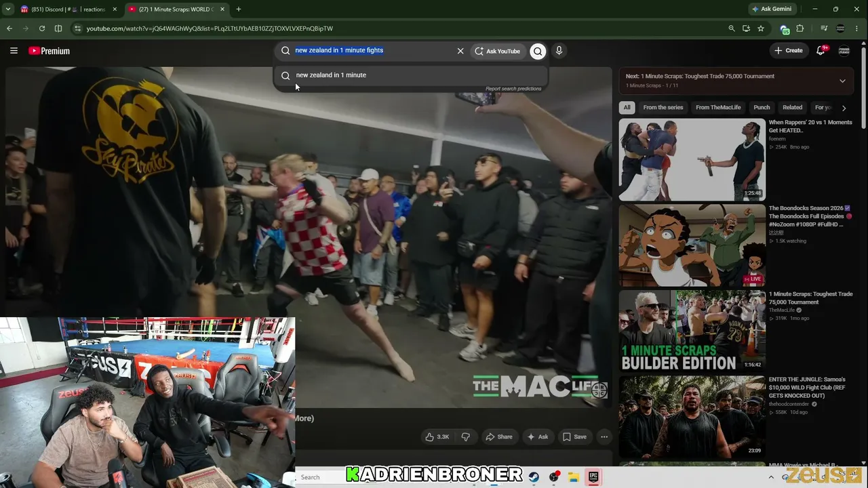Viewport: 868px width, 488px height.
Task: Save the video with the Save button
Action: tap(574, 437)
